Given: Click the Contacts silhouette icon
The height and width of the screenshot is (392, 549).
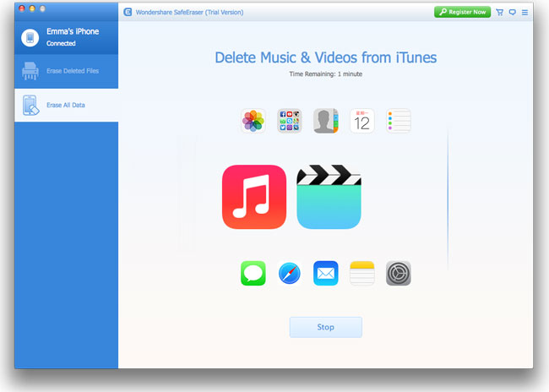Looking at the screenshot, I should coord(326,121).
